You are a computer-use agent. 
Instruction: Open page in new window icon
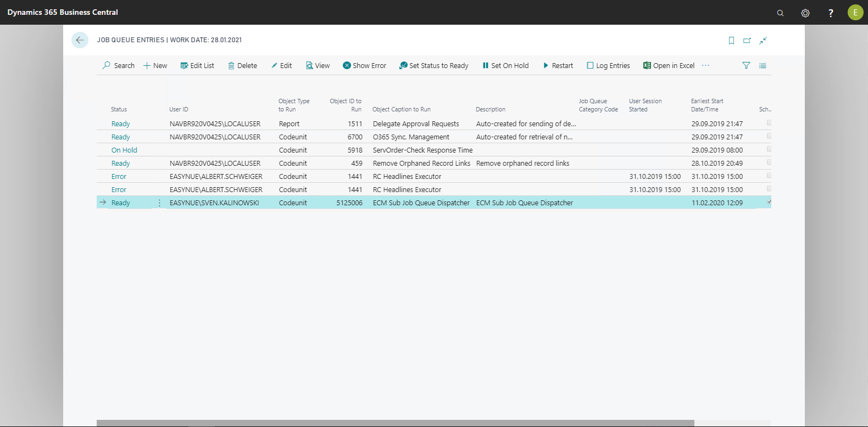coord(747,41)
